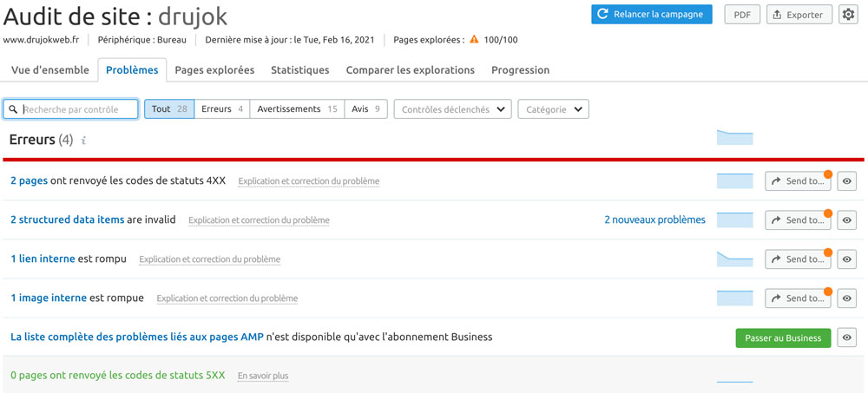868x393 pixels.
Task: Click the orange warning icon beside Pages explorées
Action: pos(474,40)
